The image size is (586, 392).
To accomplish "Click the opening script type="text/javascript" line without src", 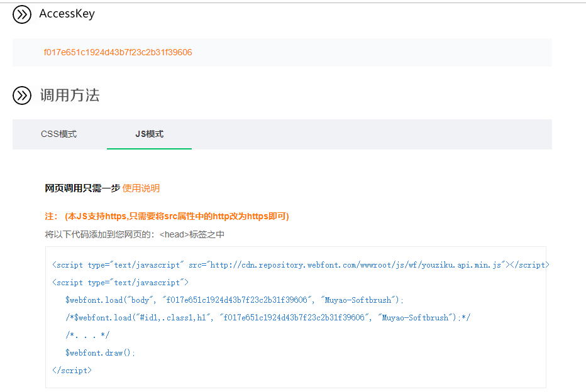I will (120, 283).
